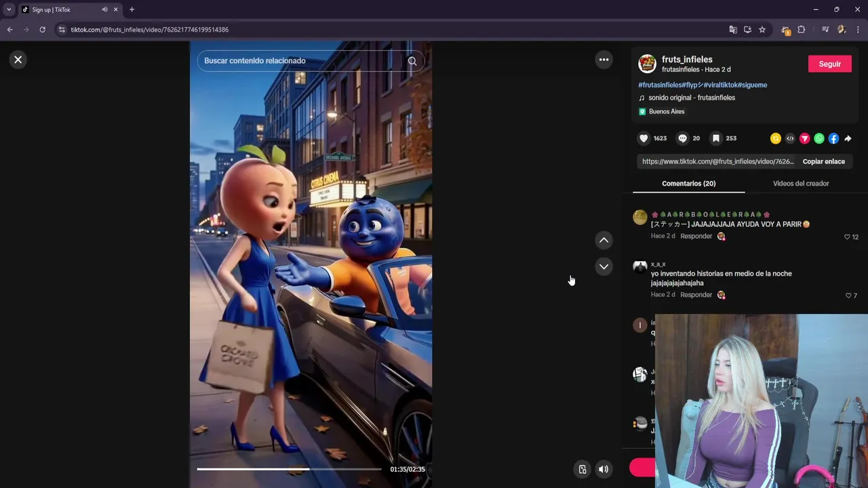The height and width of the screenshot is (488, 868).
Task: Click the search magnifier icon in video
Action: [x=412, y=61]
